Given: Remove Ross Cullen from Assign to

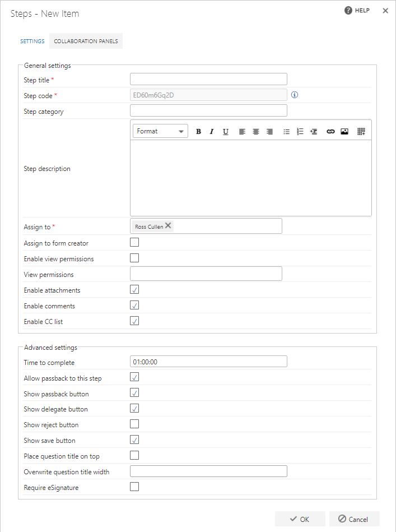Looking at the screenshot, I should (x=168, y=225).
